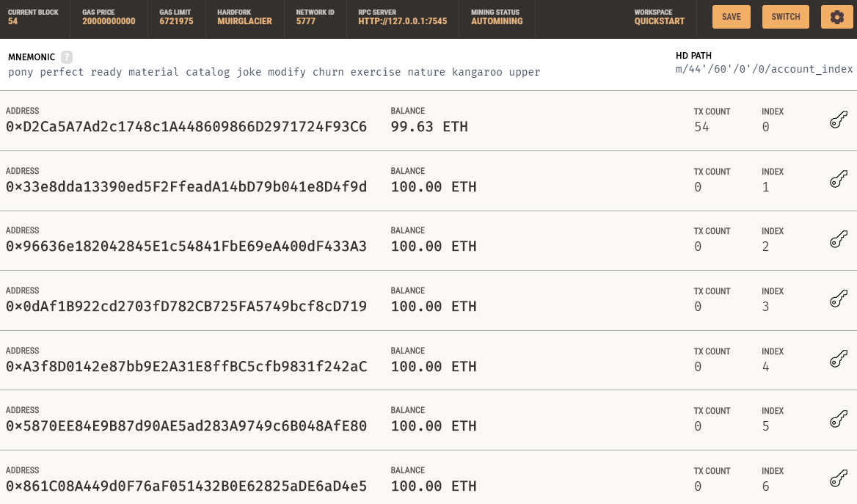Viewport: 857px width, 504px height.
Task: Select address 0×5870EE84E9B87d90AE5ad283A9749c6B048AfE80
Action: tap(186, 426)
